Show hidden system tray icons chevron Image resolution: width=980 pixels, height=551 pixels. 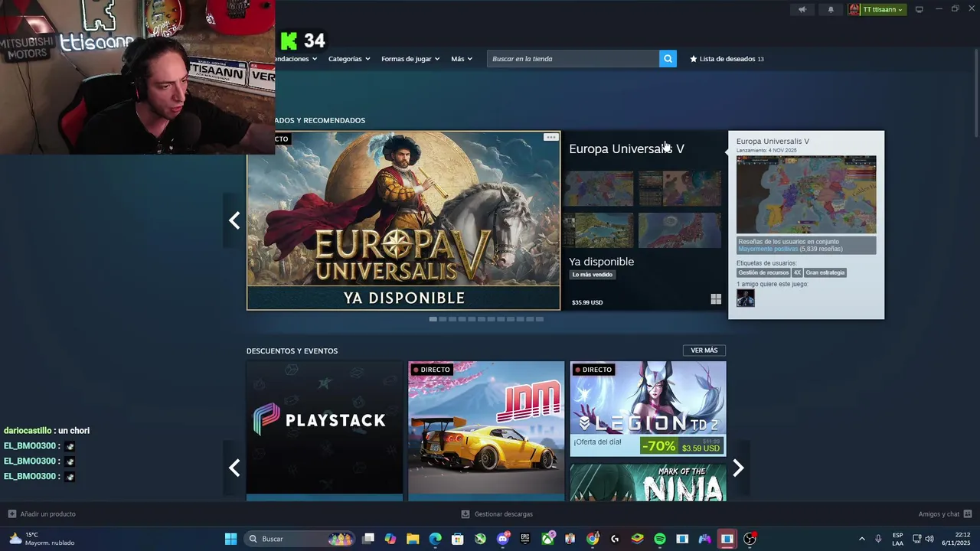[861, 539]
